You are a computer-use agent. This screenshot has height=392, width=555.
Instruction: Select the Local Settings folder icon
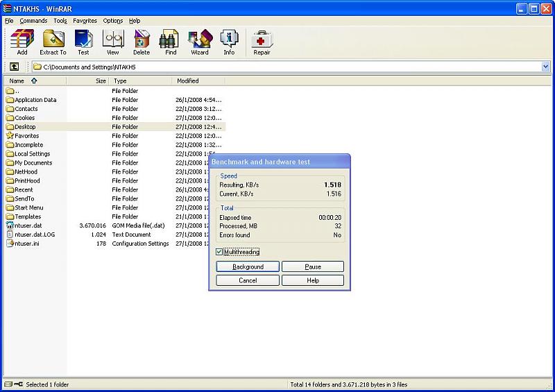pos(10,154)
